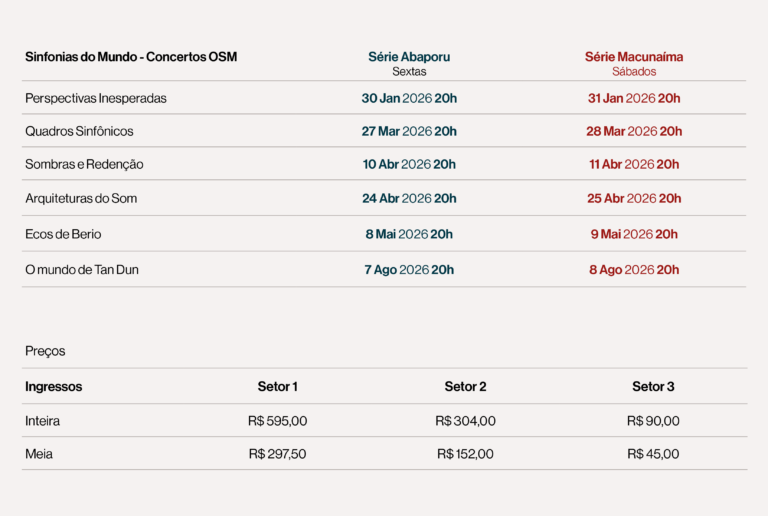The height and width of the screenshot is (516, 768).
Task: Select the Inteira R$ 595,00 price
Action: coord(278,421)
